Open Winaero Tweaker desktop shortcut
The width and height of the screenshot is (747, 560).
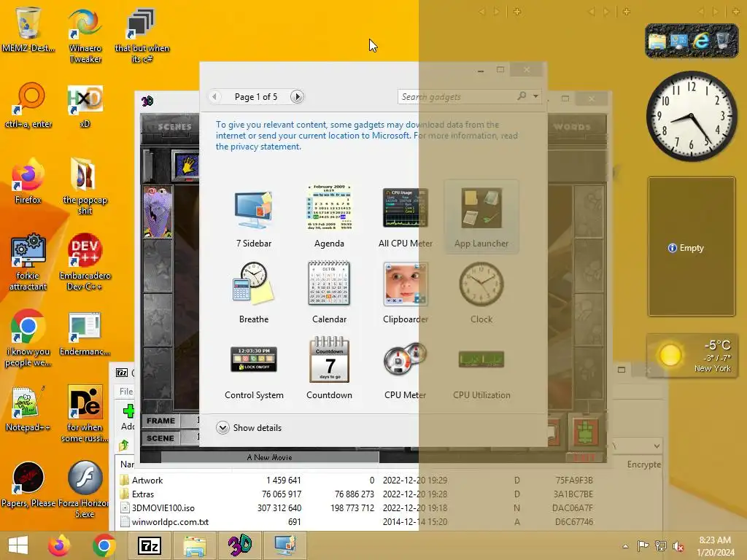point(85,34)
